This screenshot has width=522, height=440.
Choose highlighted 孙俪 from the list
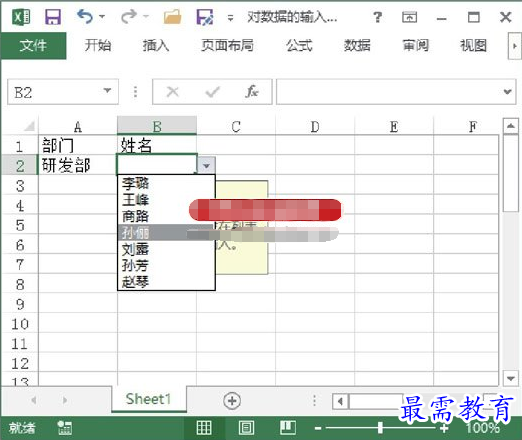coord(166,232)
